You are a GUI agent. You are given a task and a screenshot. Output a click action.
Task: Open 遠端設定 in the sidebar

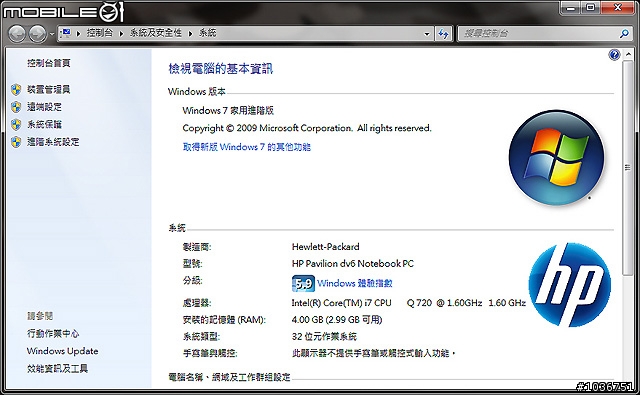[x=44, y=107]
